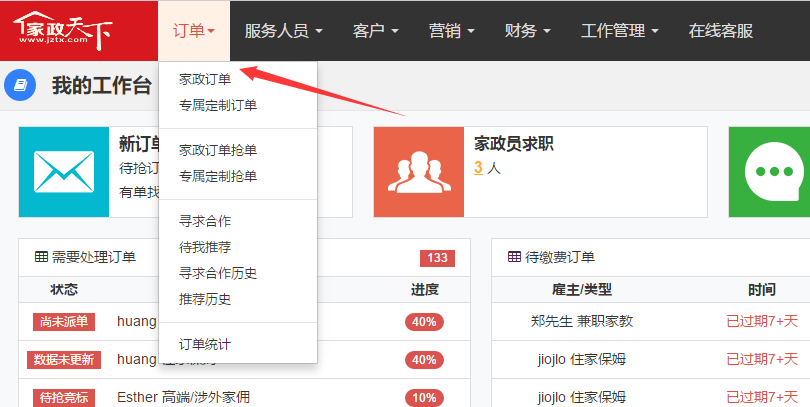Click table icon beside 待缴费订单
This screenshot has width=810, height=407.
(515, 257)
